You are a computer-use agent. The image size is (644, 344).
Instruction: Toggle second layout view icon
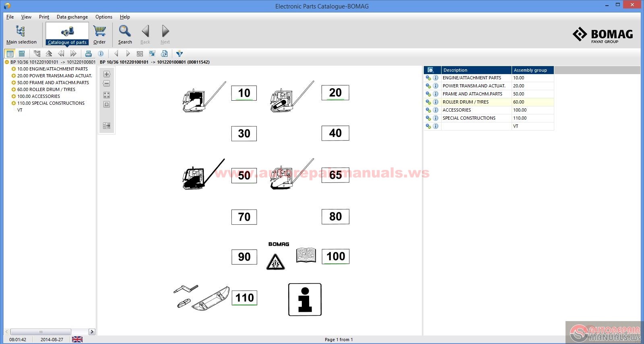[x=22, y=54]
